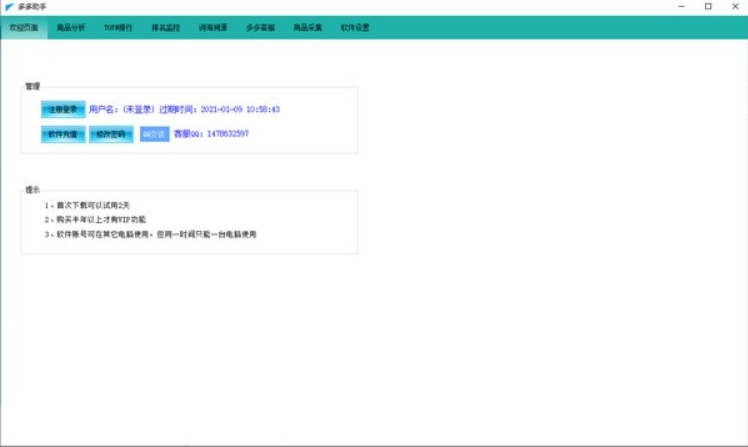Click the 修改密码 change password button
The height and width of the screenshot is (447, 748).
click(110, 134)
